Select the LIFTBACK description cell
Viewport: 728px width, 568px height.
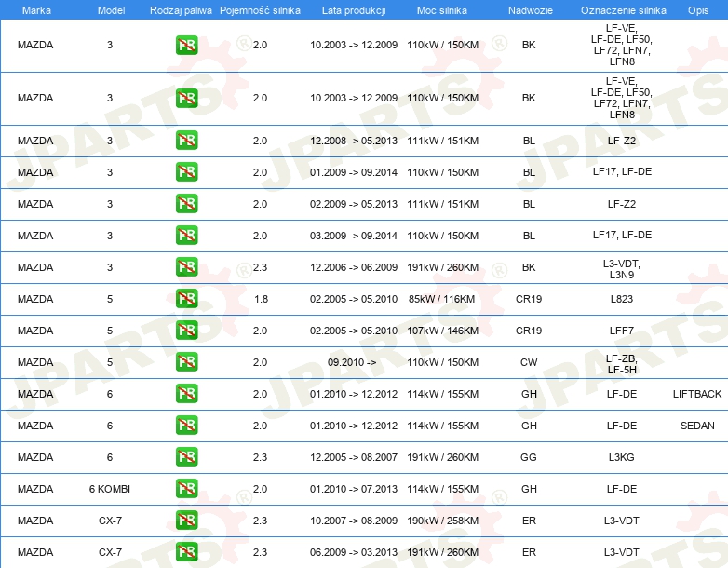(697, 394)
